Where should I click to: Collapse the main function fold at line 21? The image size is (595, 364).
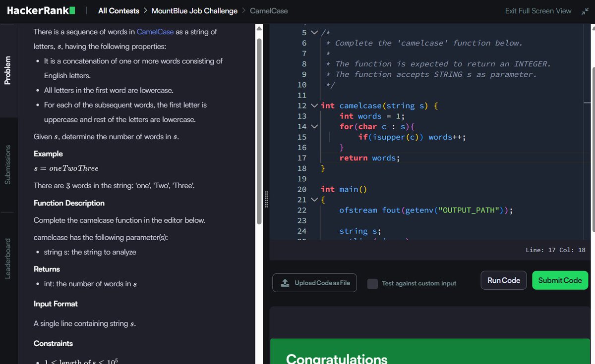click(x=314, y=200)
